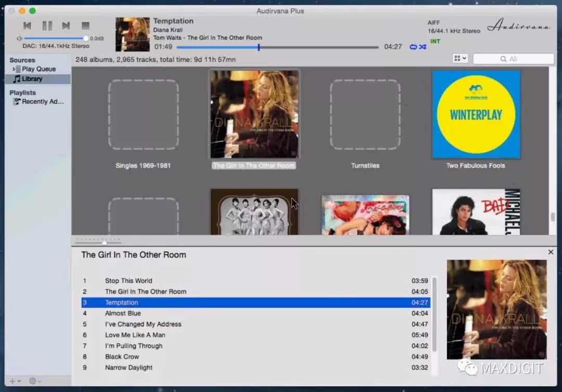
Task: Click the DAC: 16/44.1kHz Stereo status
Action: tap(56, 46)
